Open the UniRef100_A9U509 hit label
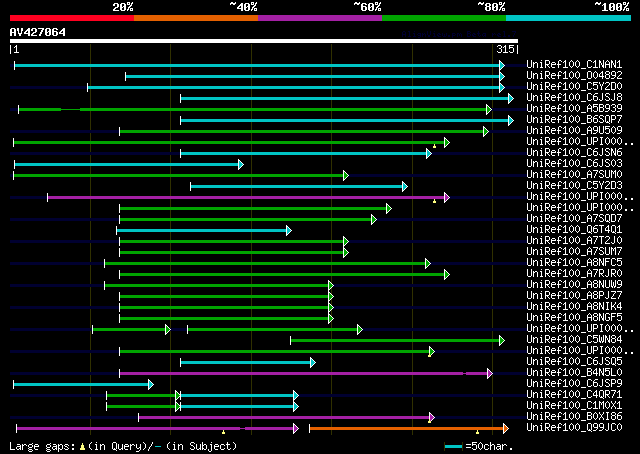The width and height of the screenshot is (640, 454). [x=574, y=131]
